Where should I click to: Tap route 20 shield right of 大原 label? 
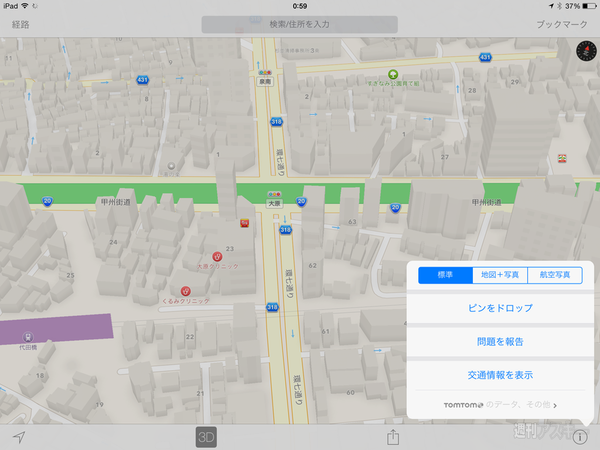pos(301,201)
